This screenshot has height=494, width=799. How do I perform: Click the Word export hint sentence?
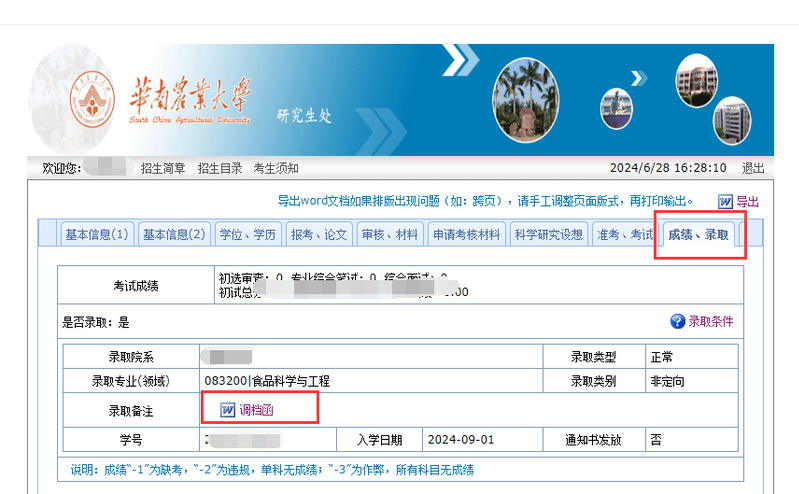click(x=485, y=201)
